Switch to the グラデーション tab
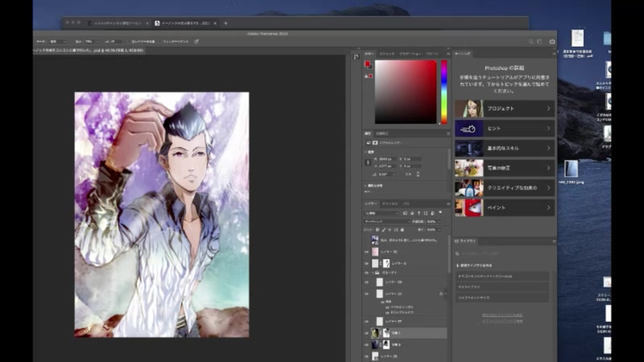The height and width of the screenshot is (362, 644). tap(410, 54)
